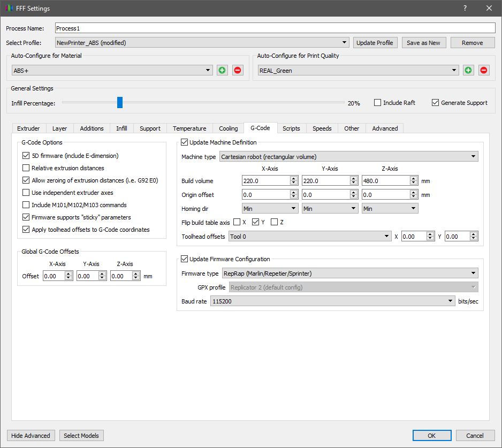Increase X-Axis build volume with up arrow
The width and height of the screenshot is (502, 448).
tap(293, 178)
